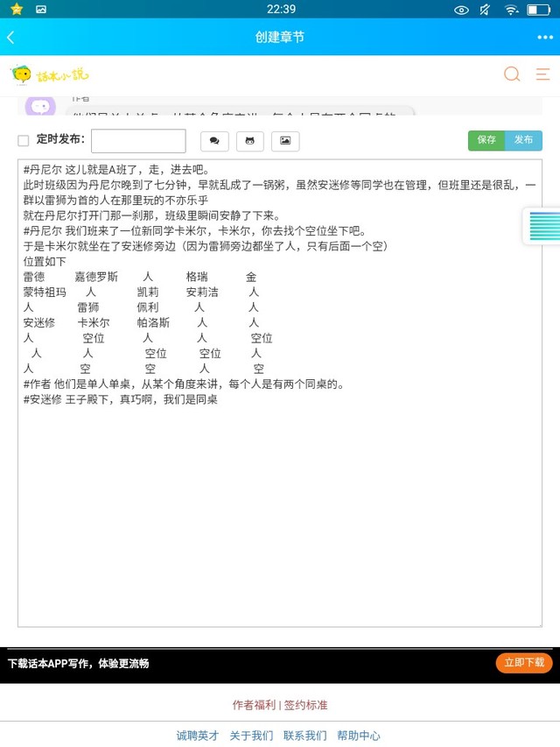Click the character face icon button

pos(249,141)
